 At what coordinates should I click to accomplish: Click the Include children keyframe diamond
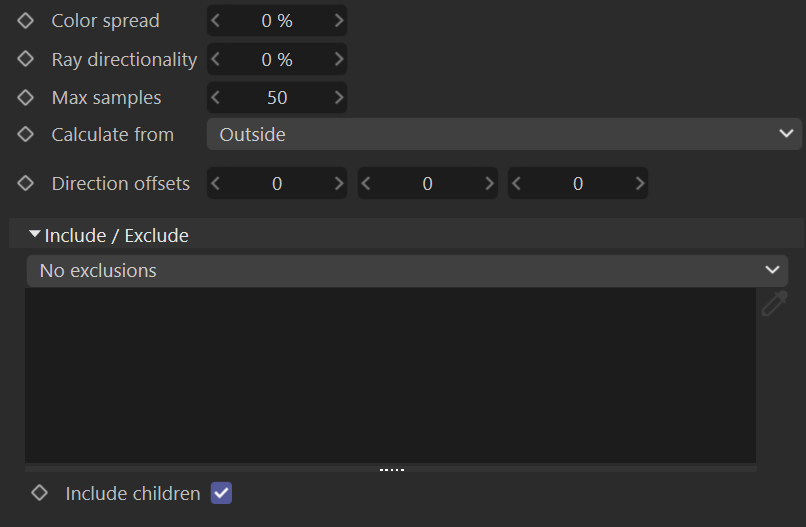click(x=39, y=494)
